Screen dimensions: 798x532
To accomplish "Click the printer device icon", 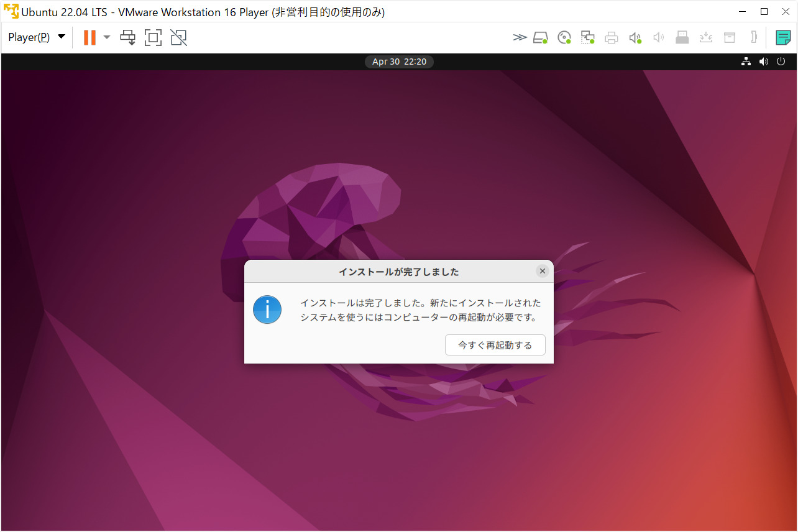I will [612, 38].
